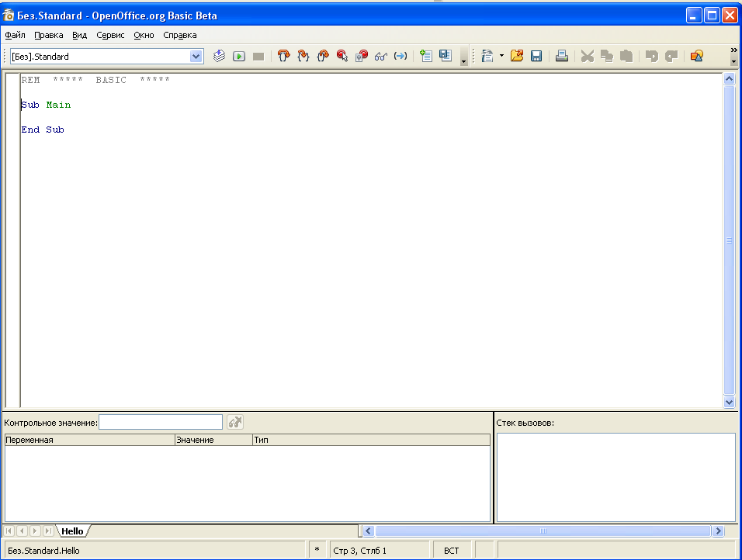The image size is (742, 560).
Task: Click the Print icon
Action: [562, 57]
